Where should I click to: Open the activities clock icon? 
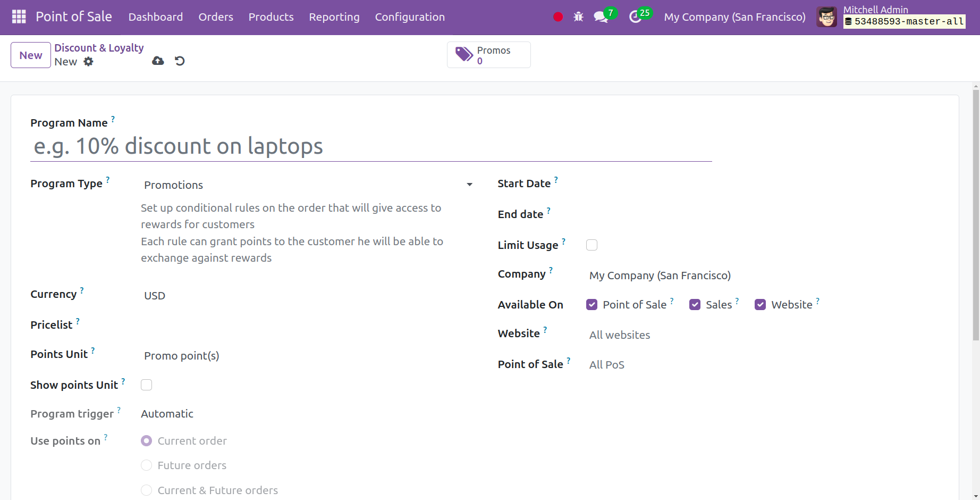tap(635, 17)
